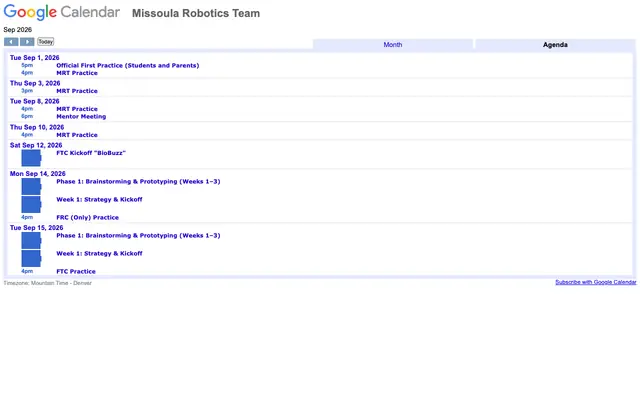Open MRT Practice on Thu Sep 10
This screenshot has width=640, height=400.
tap(77, 135)
